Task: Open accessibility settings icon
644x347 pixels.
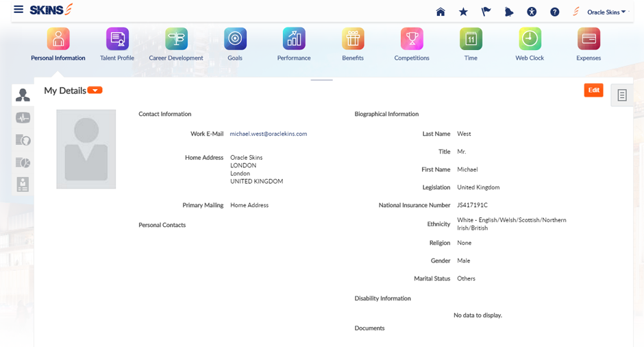Action: (x=532, y=12)
